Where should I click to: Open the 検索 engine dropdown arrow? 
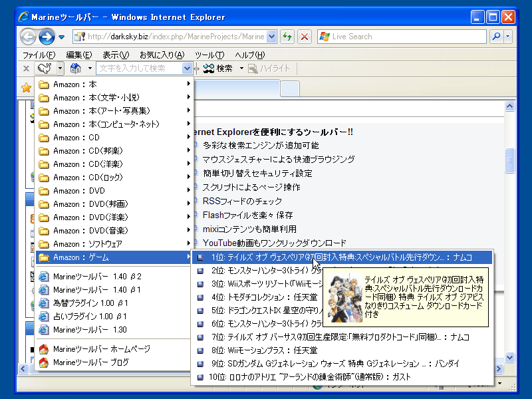[x=241, y=68]
